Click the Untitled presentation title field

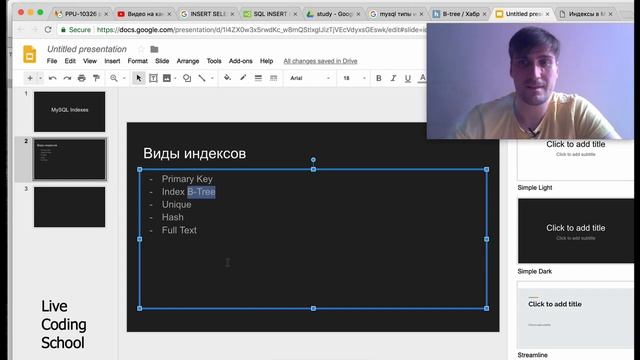click(x=87, y=49)
